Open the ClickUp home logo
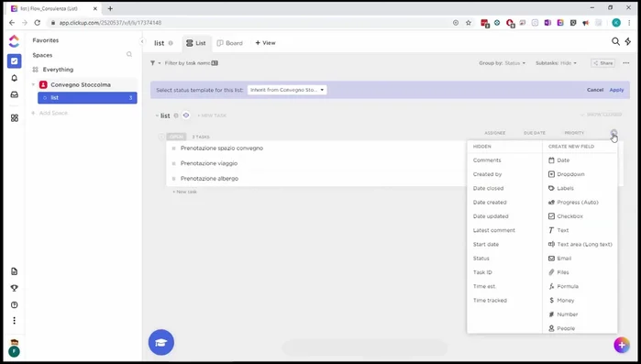Screen dimensions: 641x364 click(14, 41)
